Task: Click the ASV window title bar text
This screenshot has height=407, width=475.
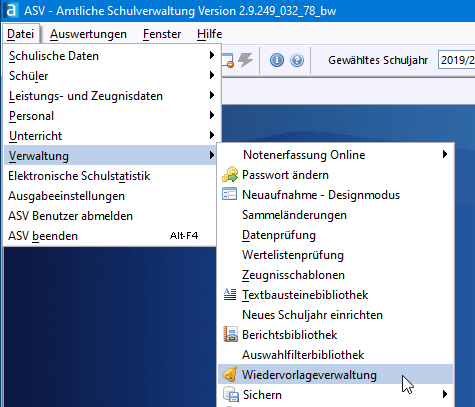Action: pos(180,11)
